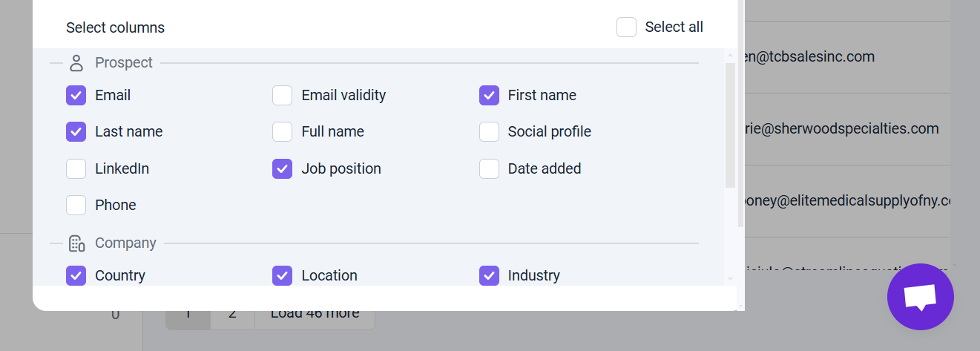Check the Date added column
The image size is (980, 351).
coord(489,168)
